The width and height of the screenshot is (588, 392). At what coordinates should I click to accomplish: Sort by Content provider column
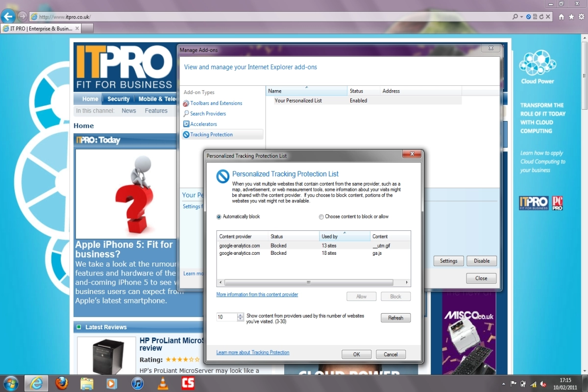(x=243, y=237)
